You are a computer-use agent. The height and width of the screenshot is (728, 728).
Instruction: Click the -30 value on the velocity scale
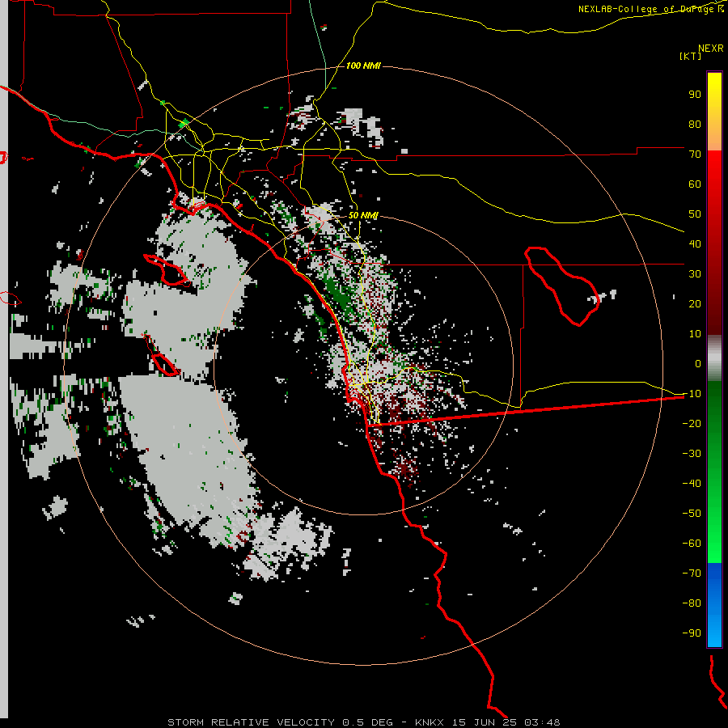[x=692, y=454]
